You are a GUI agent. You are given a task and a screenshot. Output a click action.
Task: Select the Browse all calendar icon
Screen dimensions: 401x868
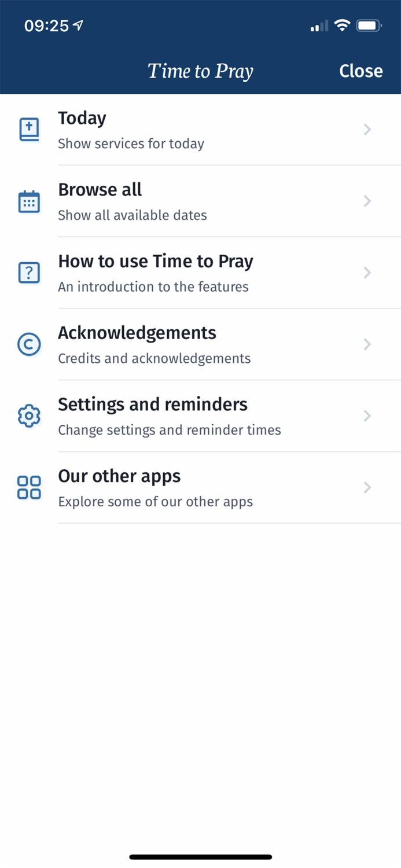click(x=29, y=201)
